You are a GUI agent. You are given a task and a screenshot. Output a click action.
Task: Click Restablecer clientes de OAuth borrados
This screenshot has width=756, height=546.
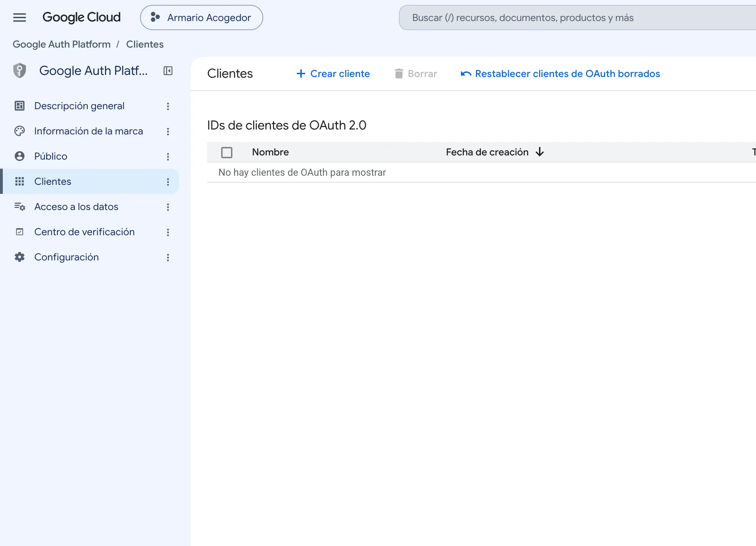coord(560,73)
